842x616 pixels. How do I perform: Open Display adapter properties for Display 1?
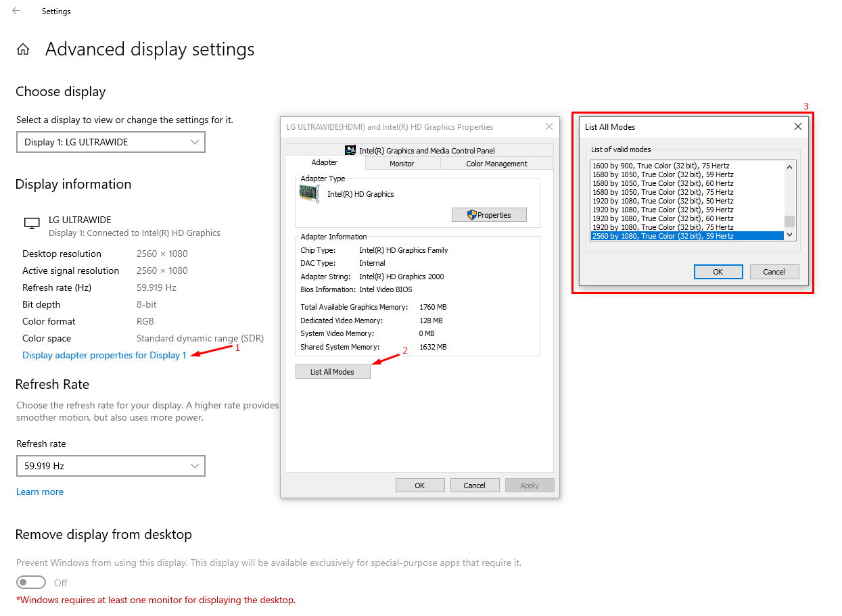(104, 355)
